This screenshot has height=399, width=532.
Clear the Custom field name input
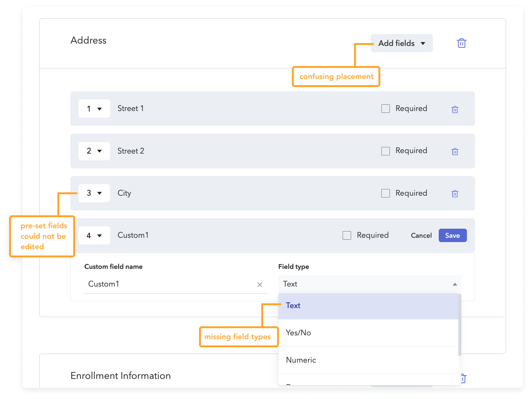point(260,285)
